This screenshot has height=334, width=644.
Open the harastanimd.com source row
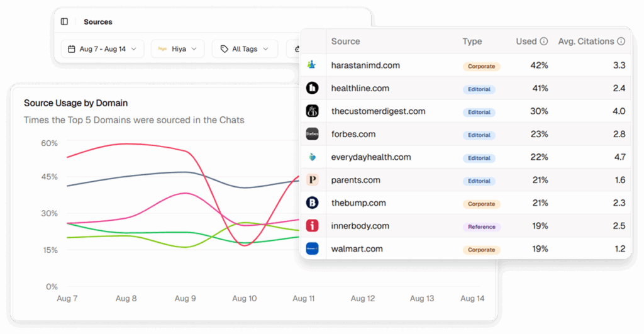click(466, 65)
